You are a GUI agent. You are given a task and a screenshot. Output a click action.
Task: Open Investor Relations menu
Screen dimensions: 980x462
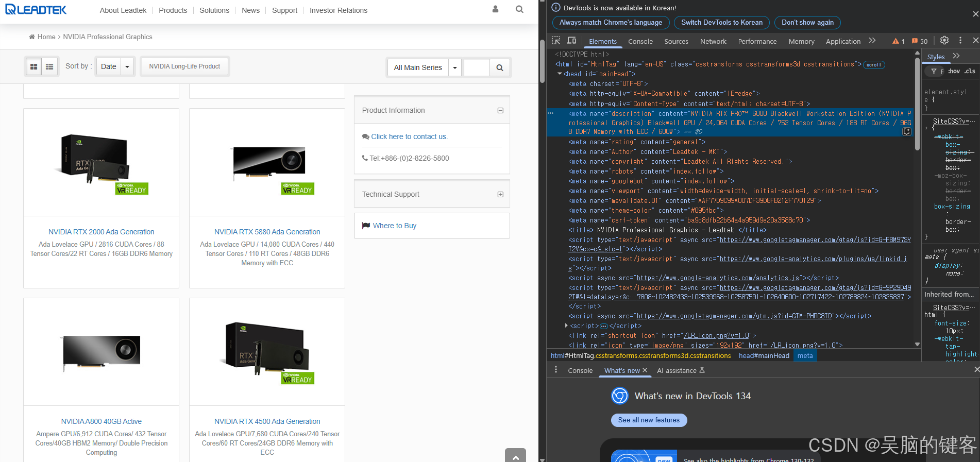point(339,10)
